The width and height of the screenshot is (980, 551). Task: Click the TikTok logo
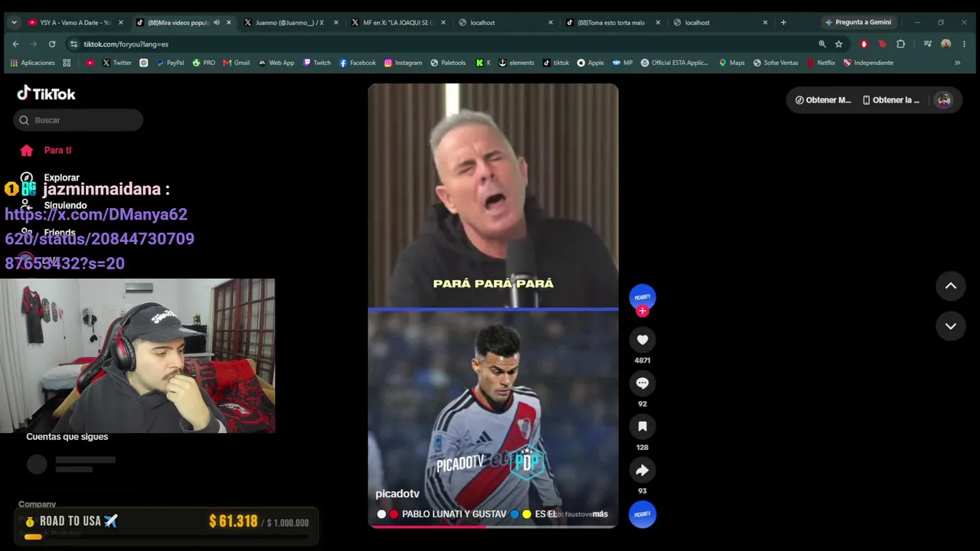[47, 93]
